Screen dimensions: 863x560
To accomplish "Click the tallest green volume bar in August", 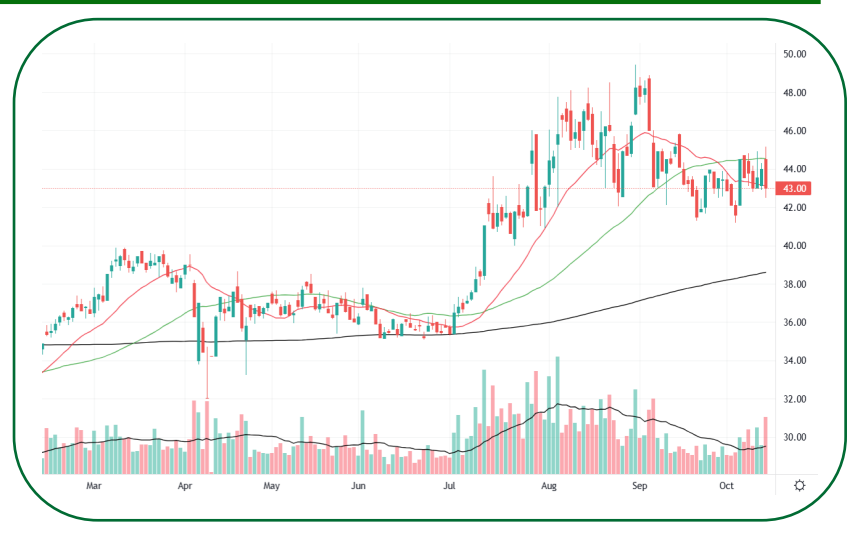I will tap(558, 415).
